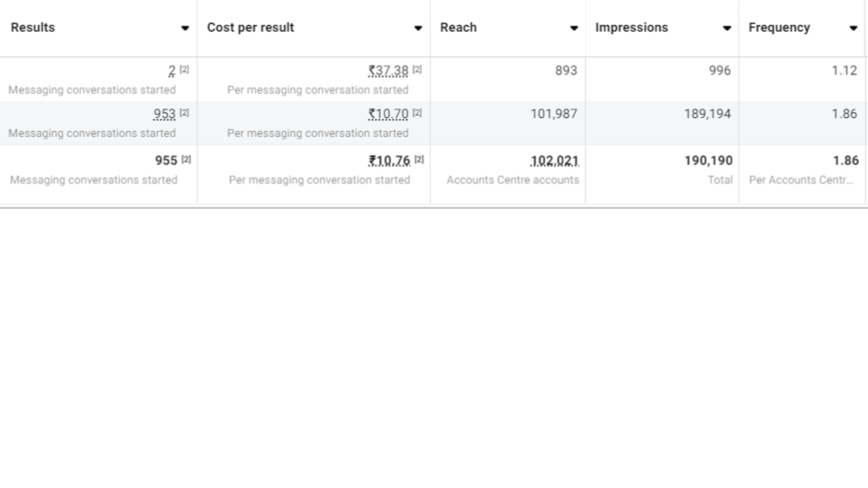This screenshot has width=868, height=488.
Task: Click the footnote marker beside ₹37.38
Action: click(x=416, y=69)
